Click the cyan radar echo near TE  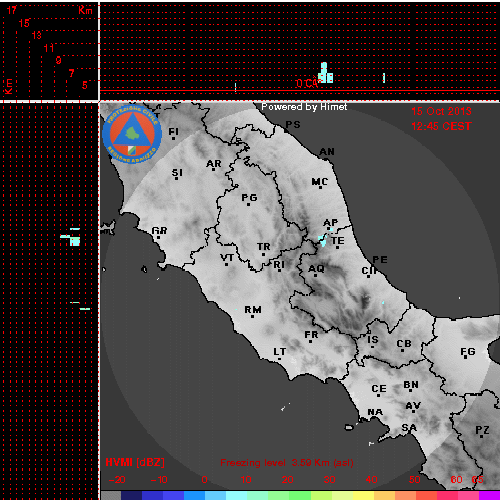(x=322, y=240)
